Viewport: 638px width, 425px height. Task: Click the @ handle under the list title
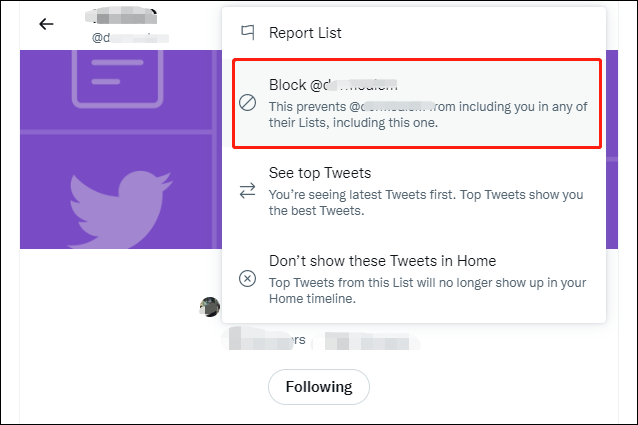click(130, 38)
